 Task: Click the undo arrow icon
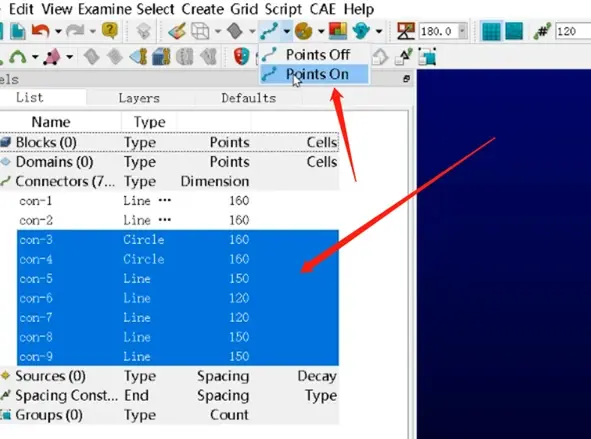(x=41, y=31)
